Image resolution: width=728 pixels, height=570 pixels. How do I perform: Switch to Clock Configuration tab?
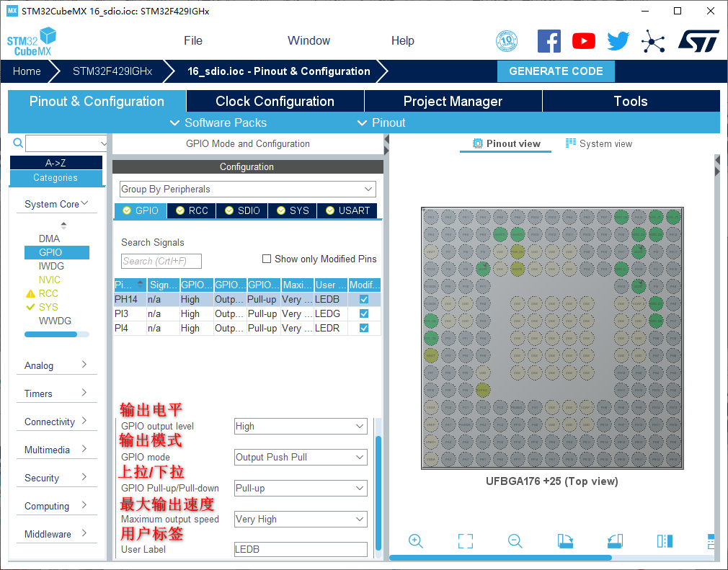[275, 101]
